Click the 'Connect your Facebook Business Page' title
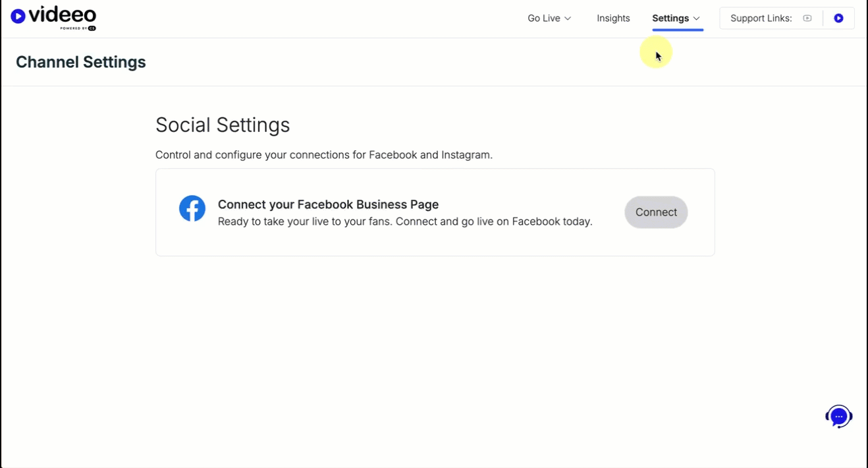The width and height of the screenshot is (868, 468). (x=328, y=204)
